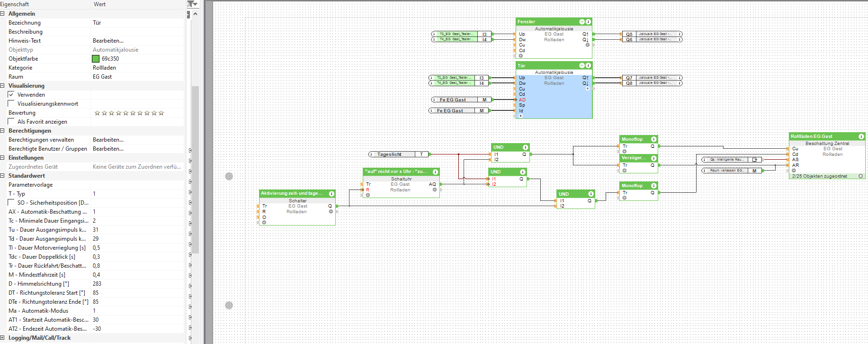Click the move handle icon on the Tür block

pyautogui.click(x=582, y=65)
